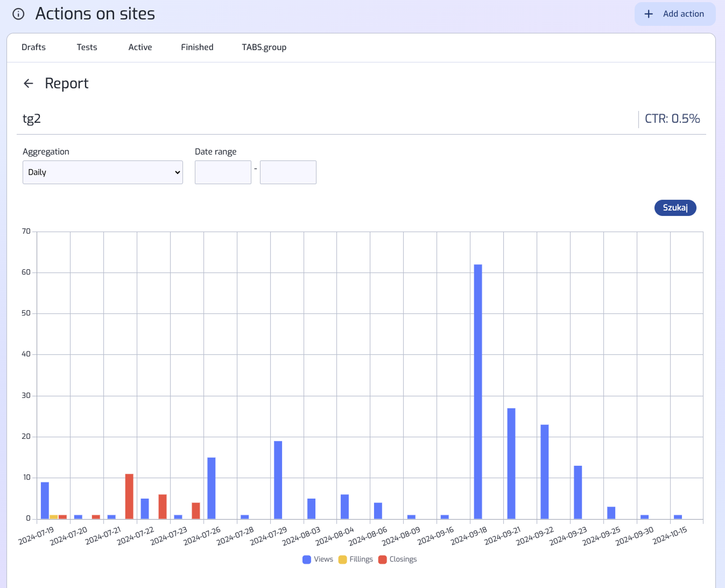
Task: Click the Views bar for 2024-08-04
Action: (x=345, y=507)
